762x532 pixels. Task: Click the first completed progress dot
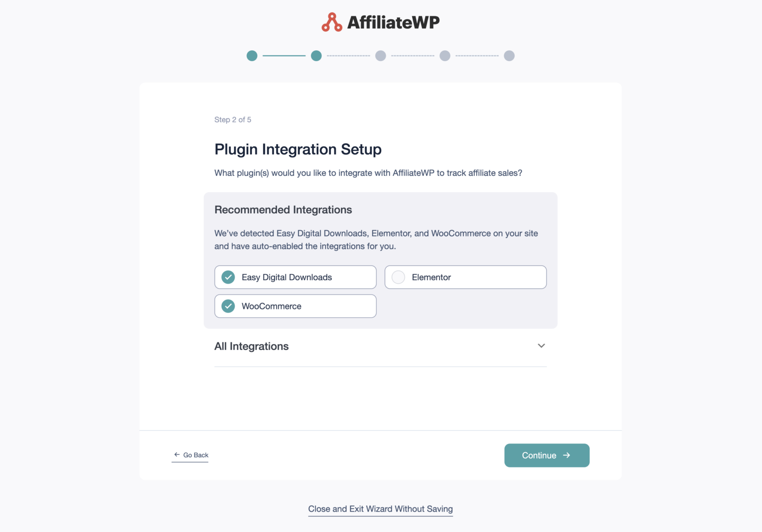tap(252, 56)
